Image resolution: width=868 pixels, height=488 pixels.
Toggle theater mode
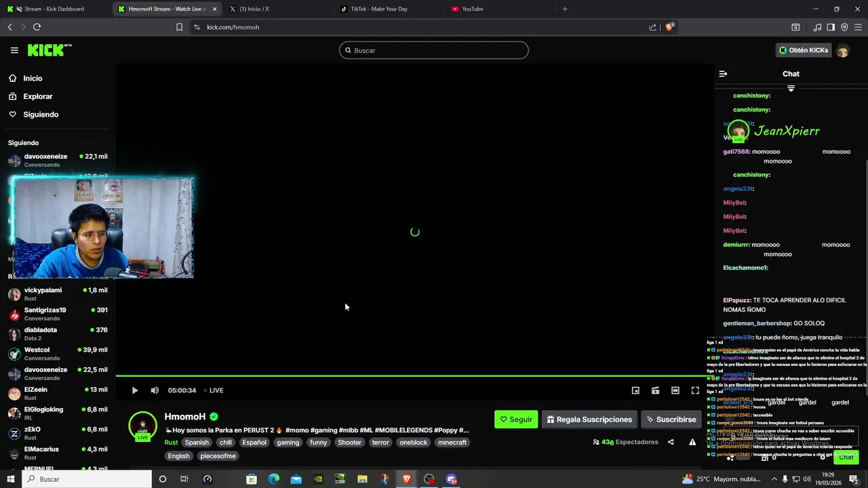(x=675, y=390)
